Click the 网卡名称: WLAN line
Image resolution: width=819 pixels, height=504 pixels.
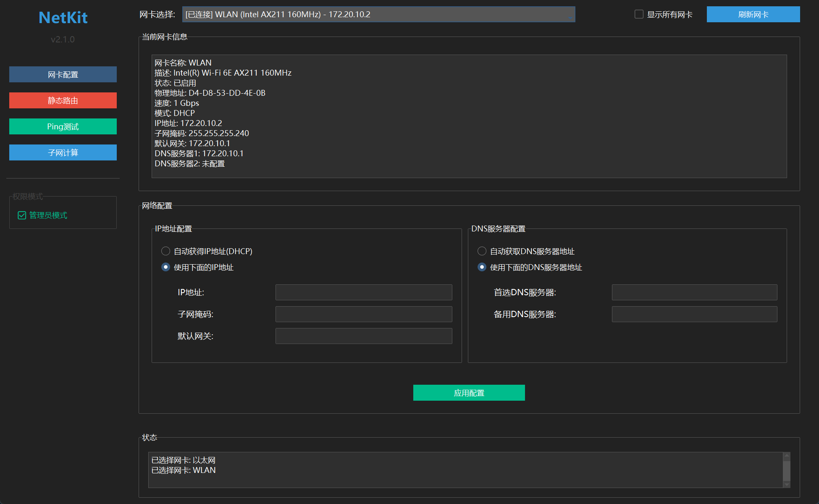pos(183,63)
